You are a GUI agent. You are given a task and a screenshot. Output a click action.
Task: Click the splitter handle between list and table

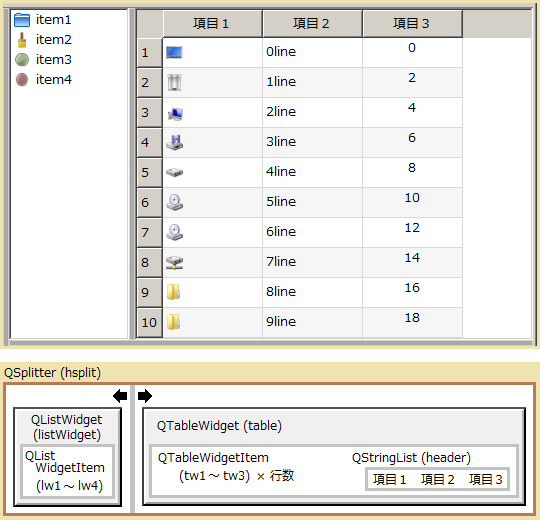pyautogui.click(x=132, y=174)
